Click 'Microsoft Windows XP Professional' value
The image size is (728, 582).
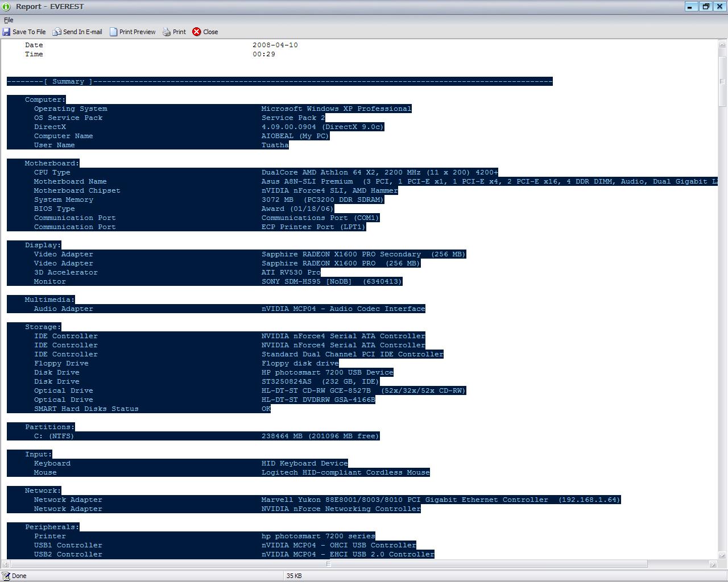click(336, 109)
